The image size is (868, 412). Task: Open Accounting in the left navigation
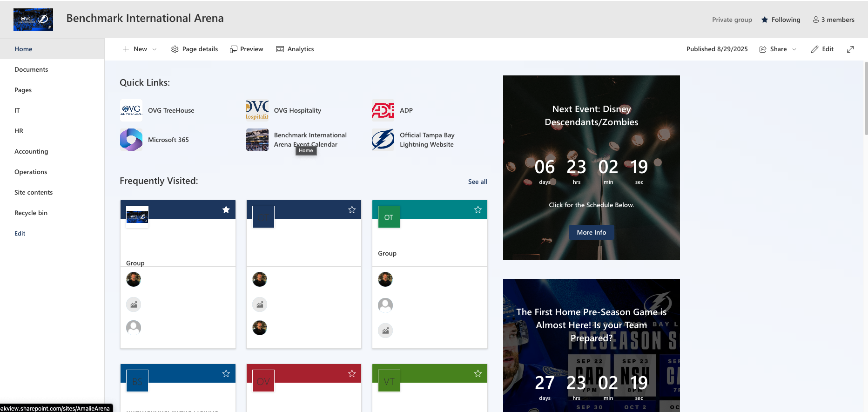(x=52, y=151)
